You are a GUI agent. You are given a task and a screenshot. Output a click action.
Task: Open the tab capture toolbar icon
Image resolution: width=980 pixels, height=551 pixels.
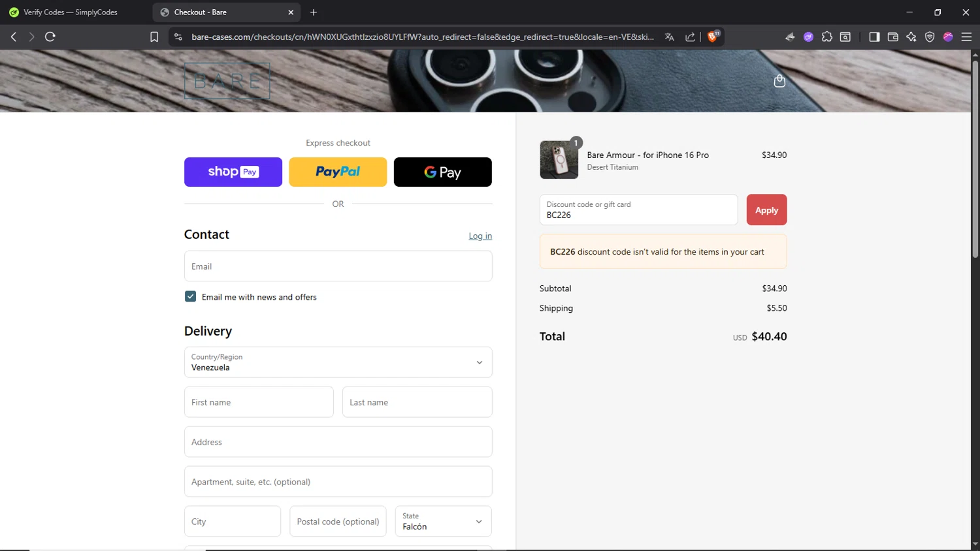845,37
